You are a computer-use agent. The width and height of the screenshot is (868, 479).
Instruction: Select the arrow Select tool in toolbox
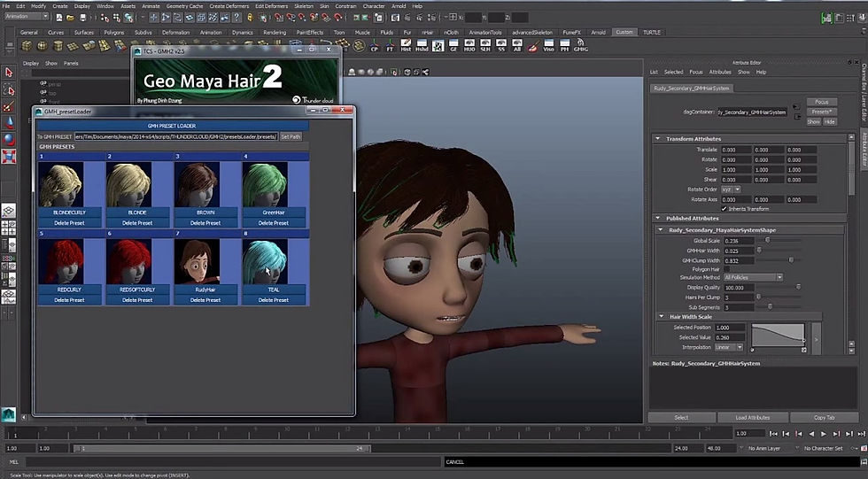(8, 73)
